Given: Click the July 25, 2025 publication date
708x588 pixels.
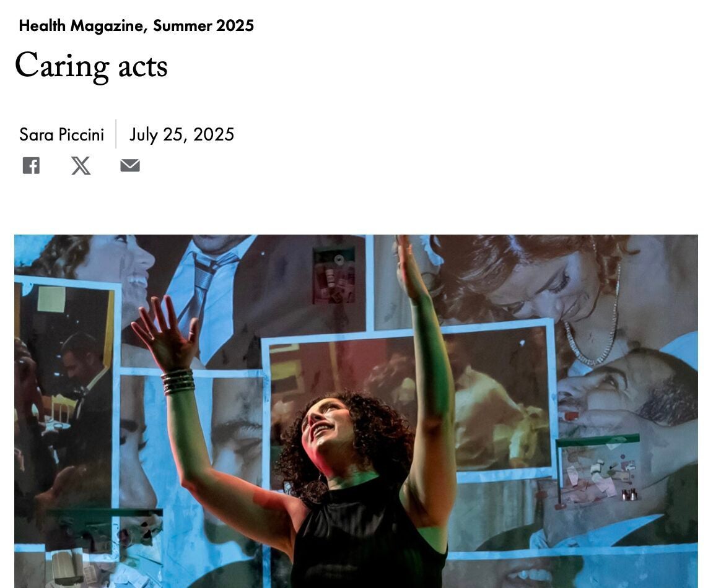Looking at the screenshot, I should (181, 134).
